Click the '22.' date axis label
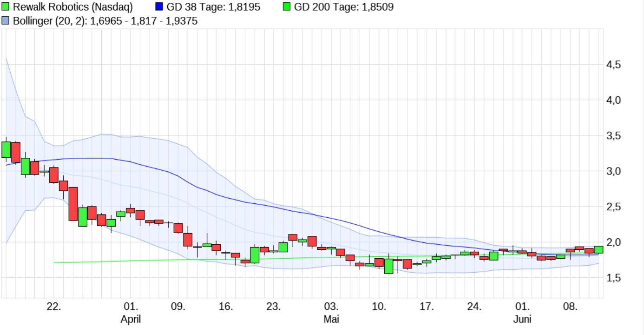The width and height of the screenshot is (644, 335). click(x=54, y=307)
